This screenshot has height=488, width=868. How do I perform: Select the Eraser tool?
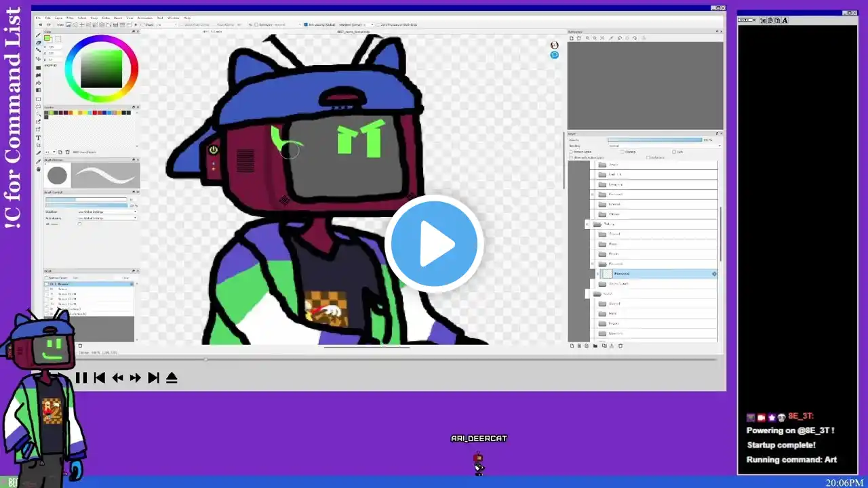point(39,43)
